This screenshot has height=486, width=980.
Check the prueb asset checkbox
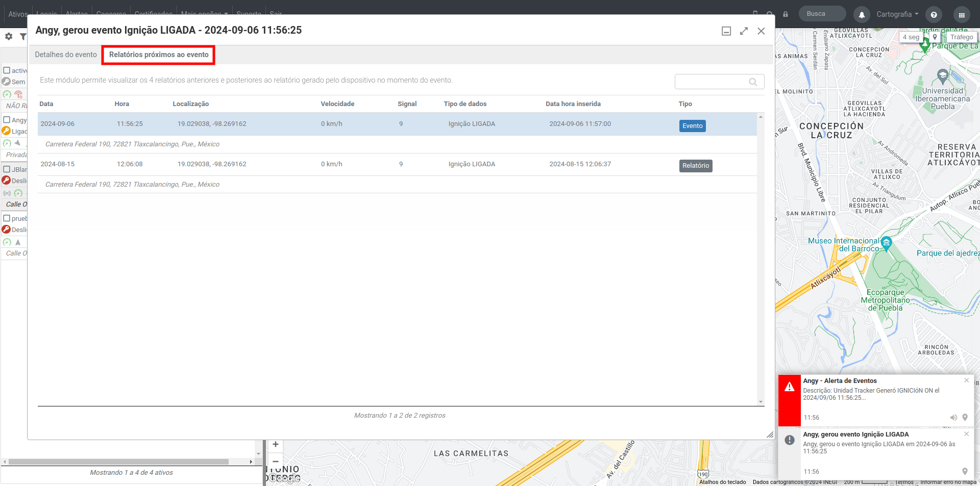(x=7, y=218)
